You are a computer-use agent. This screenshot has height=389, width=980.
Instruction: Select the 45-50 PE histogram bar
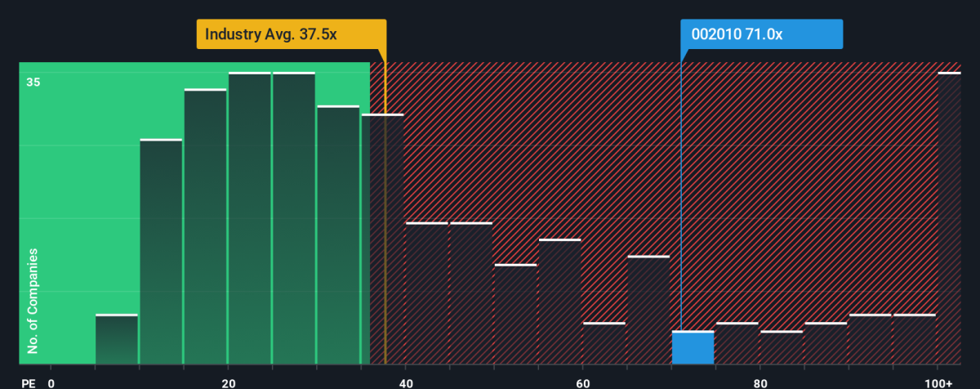[x=471, y=293]
